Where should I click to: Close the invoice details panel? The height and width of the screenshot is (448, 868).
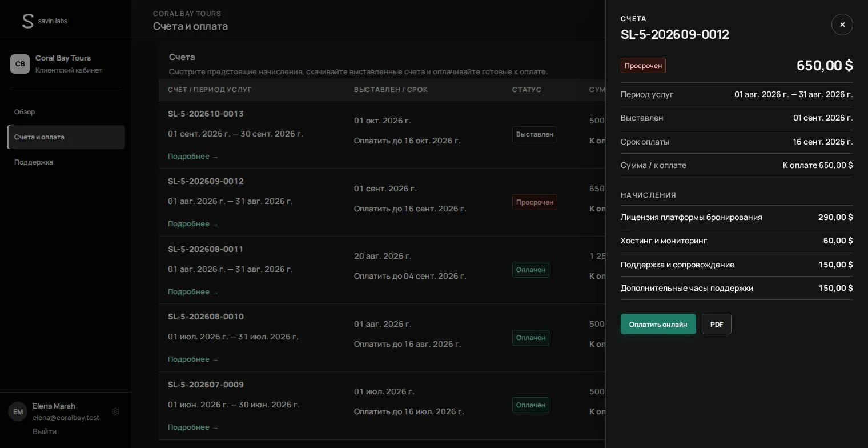pos(842,25)
